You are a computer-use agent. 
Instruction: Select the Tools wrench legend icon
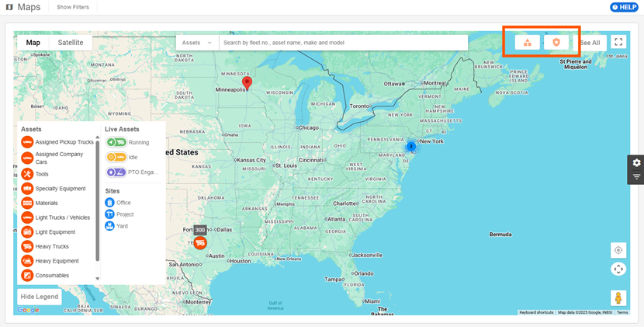(x=27, y=174)
